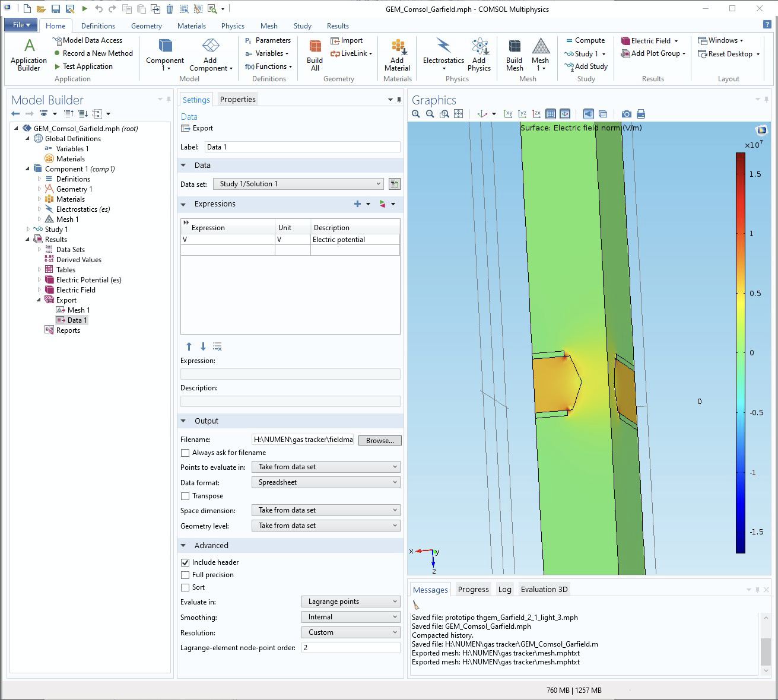Click the move expression up arrow
This screenshot has width=778, height=700.
[189, 346]
